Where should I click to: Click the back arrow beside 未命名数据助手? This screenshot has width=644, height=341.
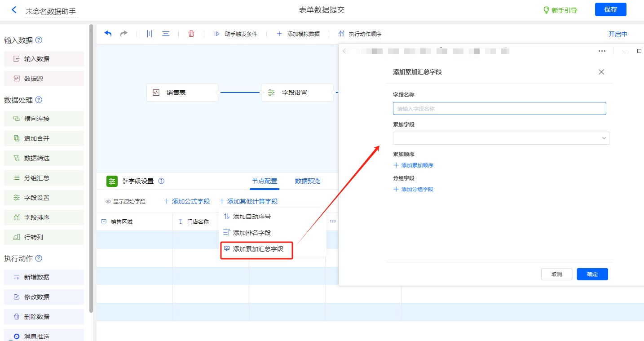[x=14, y=10]
